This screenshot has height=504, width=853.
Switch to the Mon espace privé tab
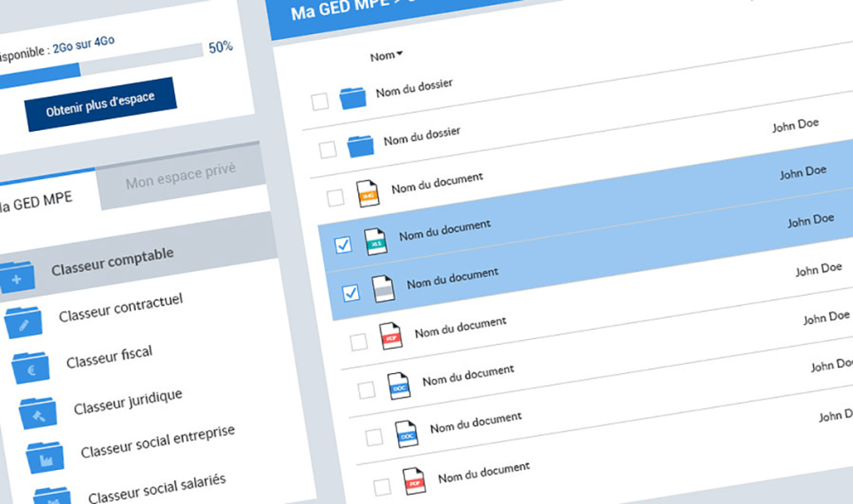coord(181,177)
